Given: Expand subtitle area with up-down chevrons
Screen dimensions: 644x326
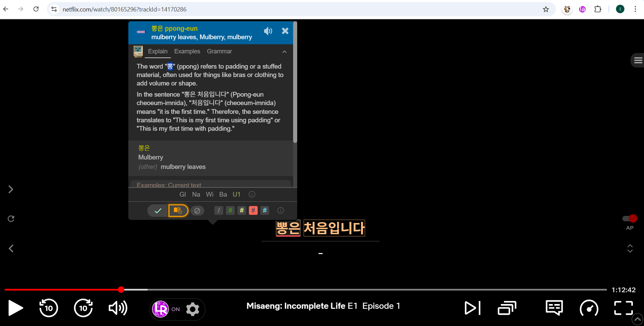Looking at the screenshot, I should click(x=630, y=249).
